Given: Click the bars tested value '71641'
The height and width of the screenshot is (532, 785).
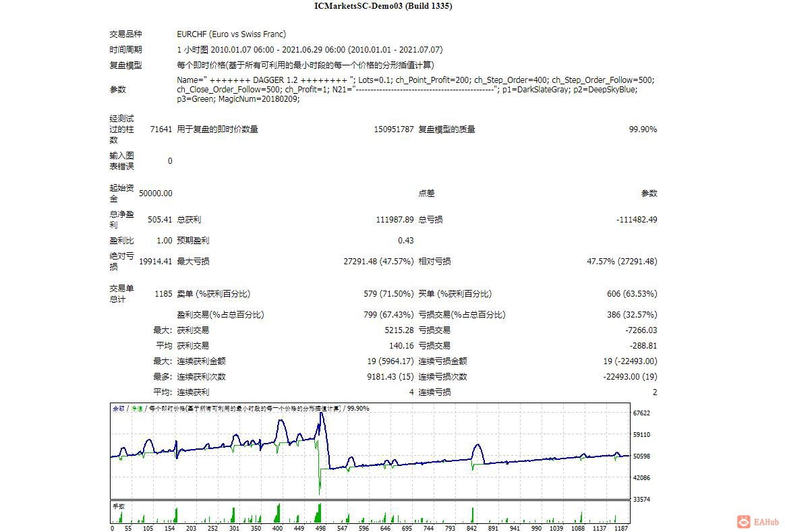Looking at the screenshot, I should pos(161,129).
